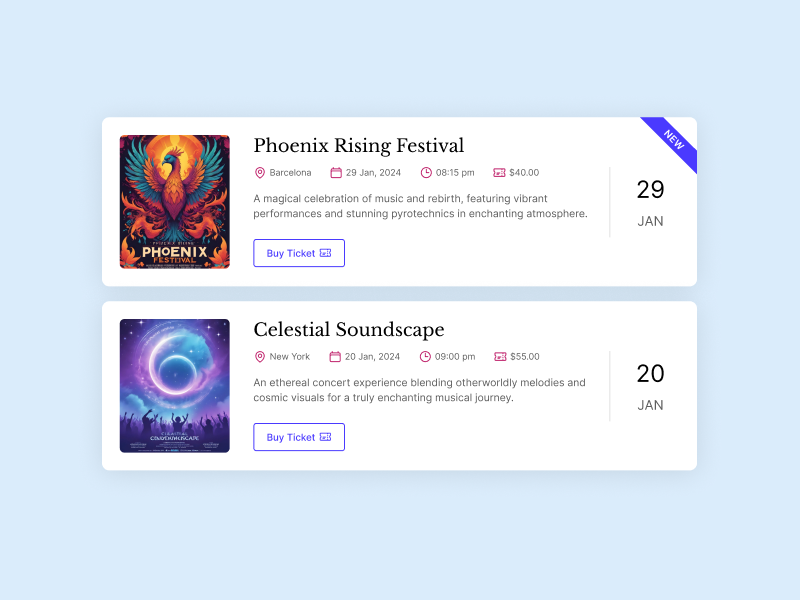Select the Celestial Soundscape poster image

pos(175,386)
